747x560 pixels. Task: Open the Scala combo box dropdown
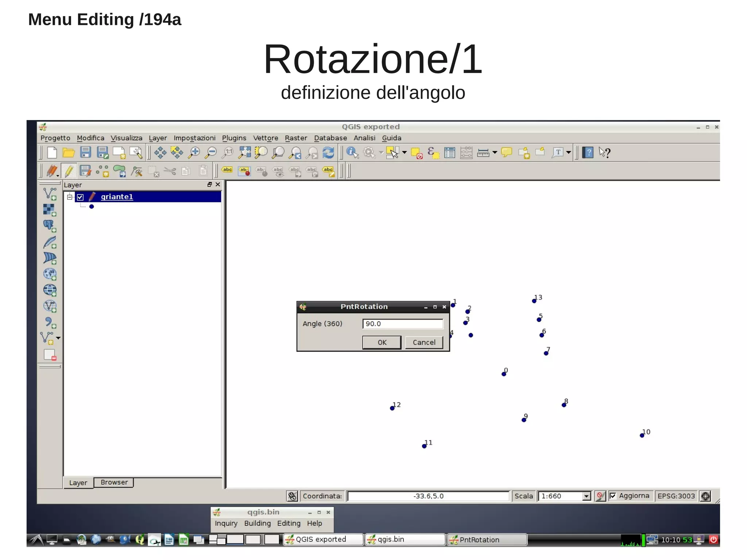click(x=586, y=496)
